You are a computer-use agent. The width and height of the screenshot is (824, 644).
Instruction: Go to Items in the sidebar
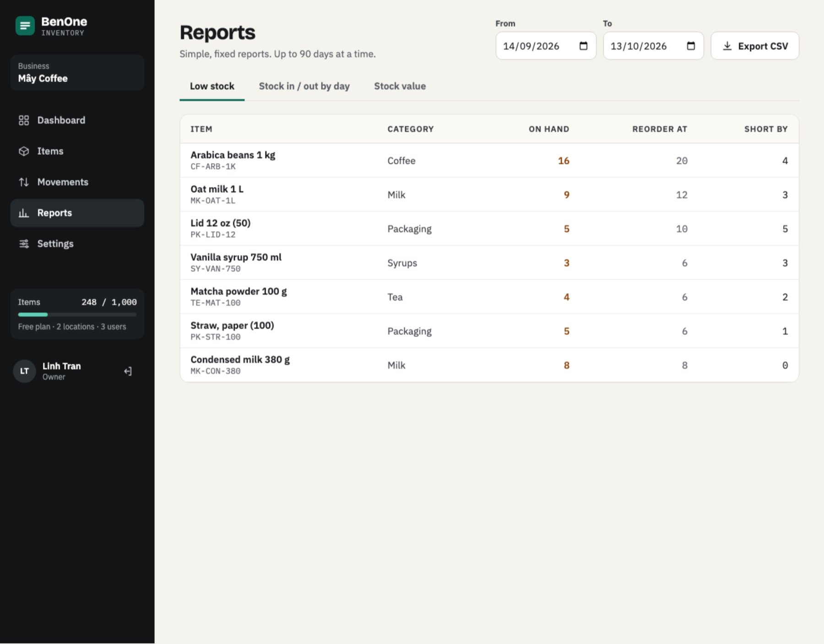[x=77, y=151]
